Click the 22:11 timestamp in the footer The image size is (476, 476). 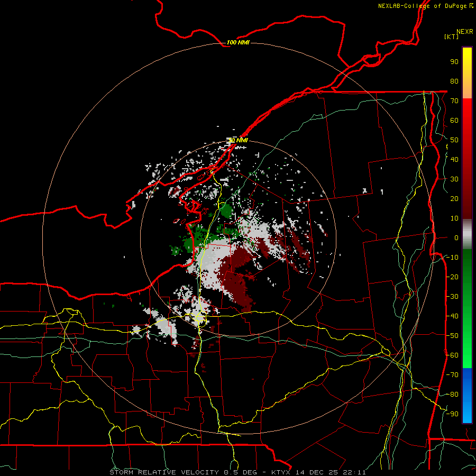tap(354, 472)
